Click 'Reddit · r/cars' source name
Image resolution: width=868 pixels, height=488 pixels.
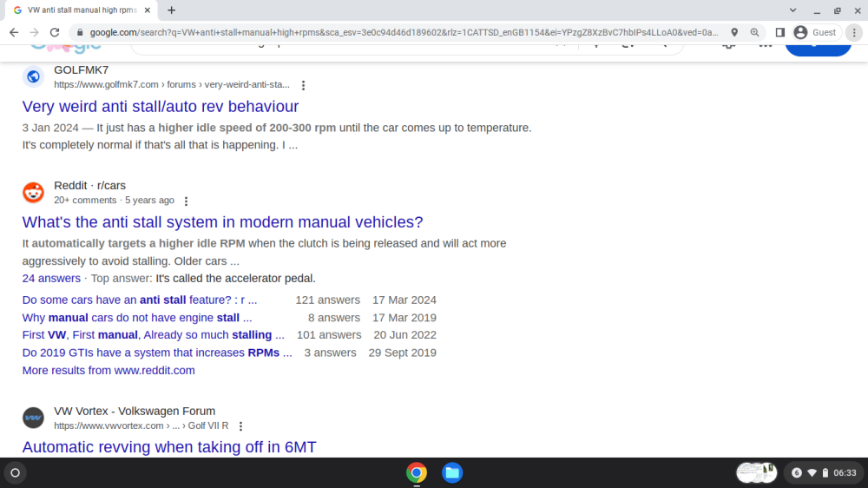[x=89, y=186]
